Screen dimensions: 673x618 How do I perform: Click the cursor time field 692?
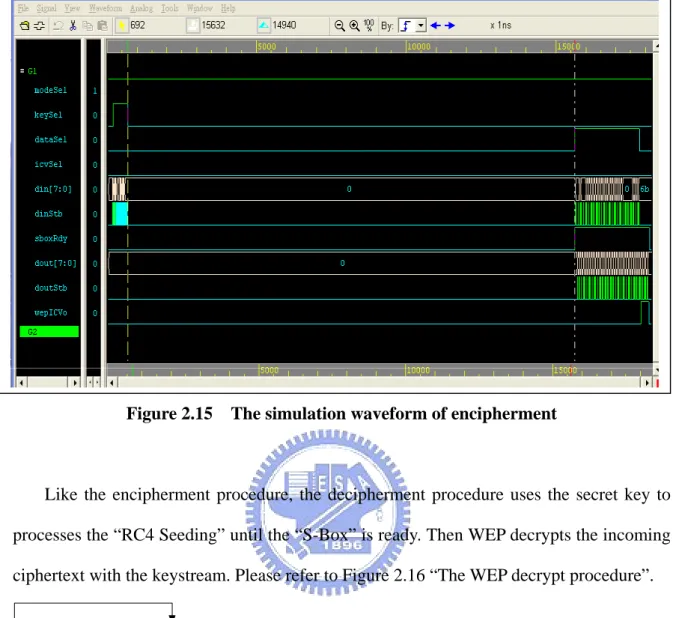pos(138,25)
